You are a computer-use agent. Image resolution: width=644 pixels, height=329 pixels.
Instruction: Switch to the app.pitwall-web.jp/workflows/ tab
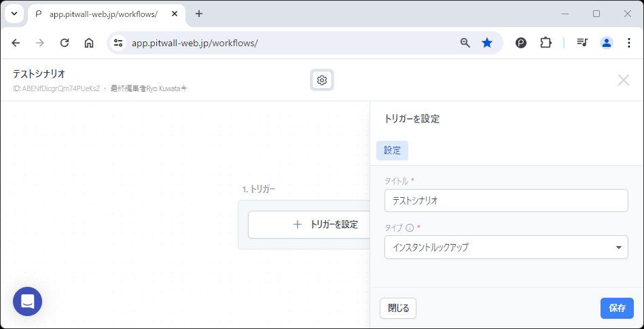107,14
